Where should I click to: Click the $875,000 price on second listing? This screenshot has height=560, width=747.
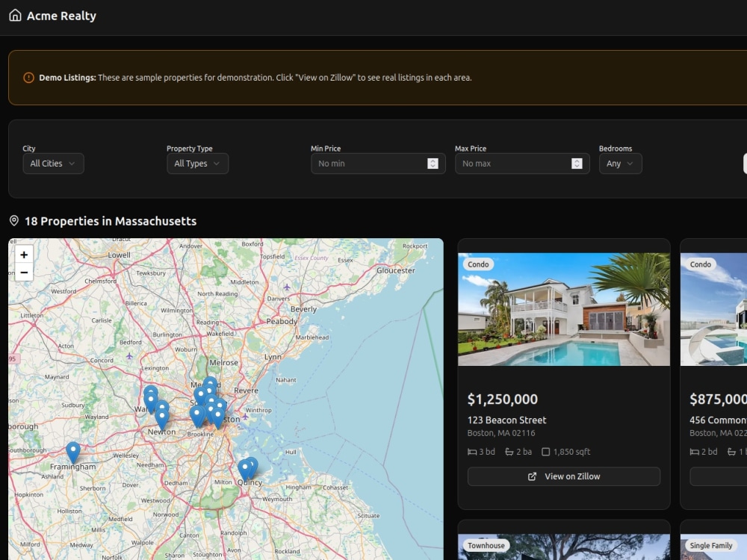coord(719,399)
